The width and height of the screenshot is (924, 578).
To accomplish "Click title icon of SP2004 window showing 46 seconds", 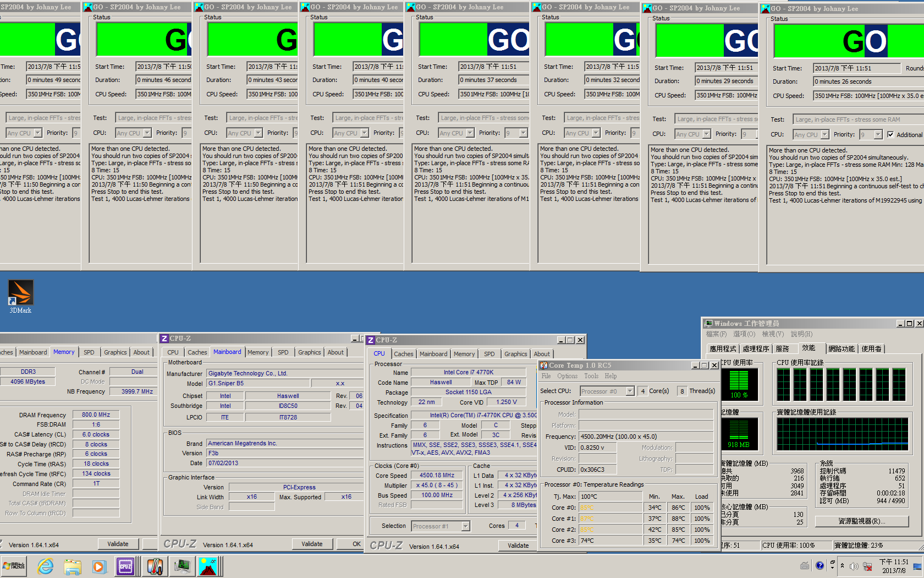I will [x=87, y=7].
